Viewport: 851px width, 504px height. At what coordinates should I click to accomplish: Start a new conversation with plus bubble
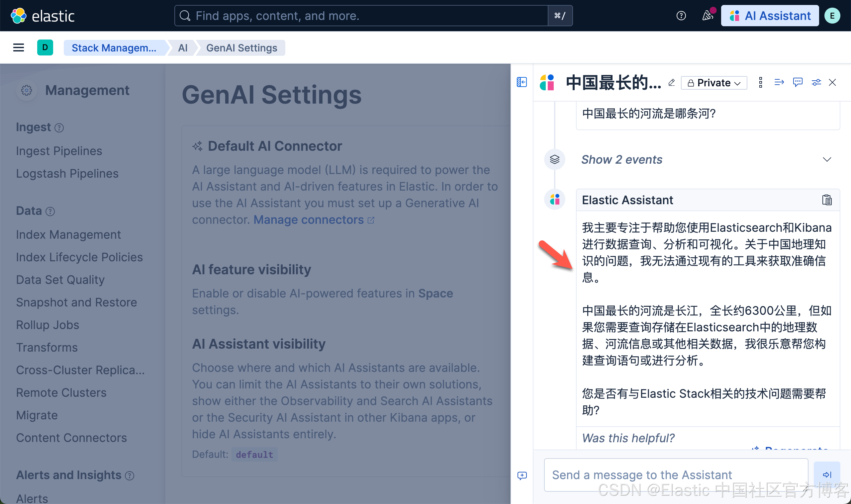522,475
